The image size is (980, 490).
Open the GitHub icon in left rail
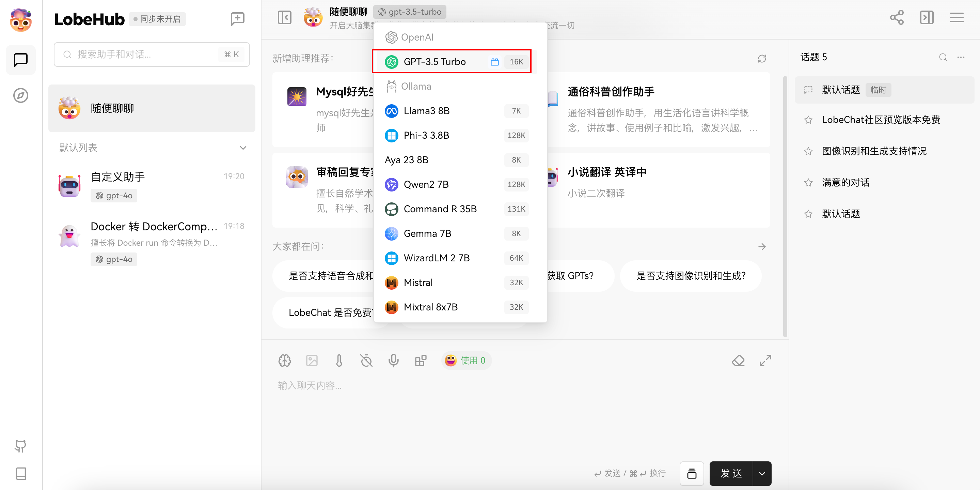pos(20,446)
